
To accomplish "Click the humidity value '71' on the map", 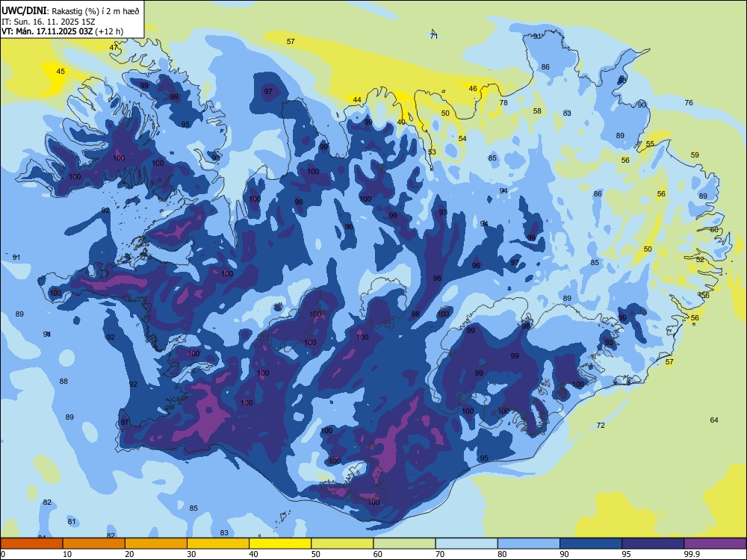I will [x=433, y=36].
